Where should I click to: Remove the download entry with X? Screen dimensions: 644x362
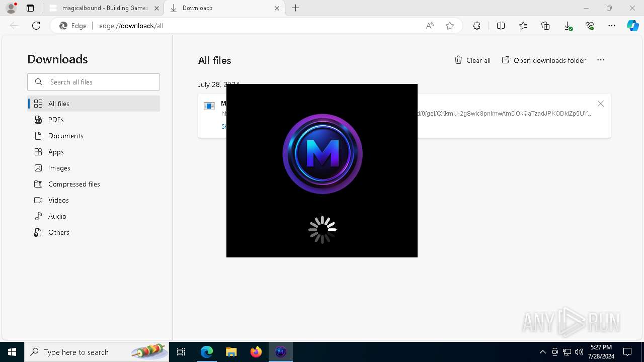[x=601, y=104]
